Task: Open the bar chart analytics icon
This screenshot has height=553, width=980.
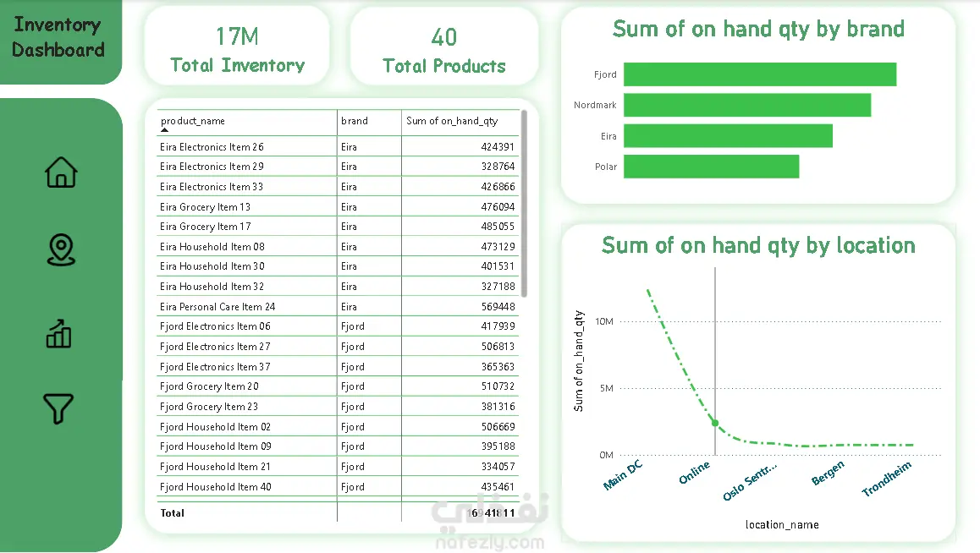Action: (59, 333)
